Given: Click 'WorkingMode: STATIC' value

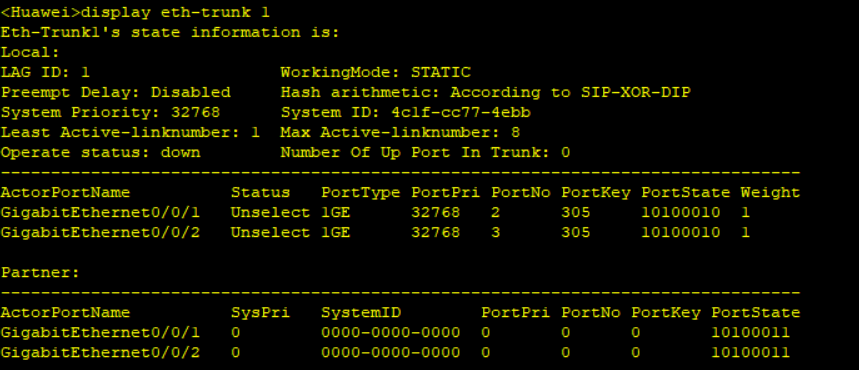Looking at the screenshot, I should click(376, 72).
